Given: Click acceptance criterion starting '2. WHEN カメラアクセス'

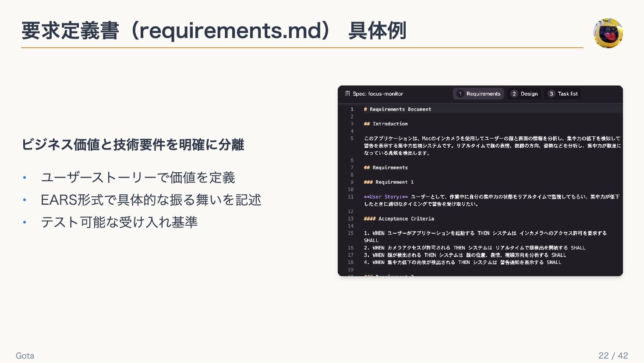Looking at the screenshot, I should (474, 248).
